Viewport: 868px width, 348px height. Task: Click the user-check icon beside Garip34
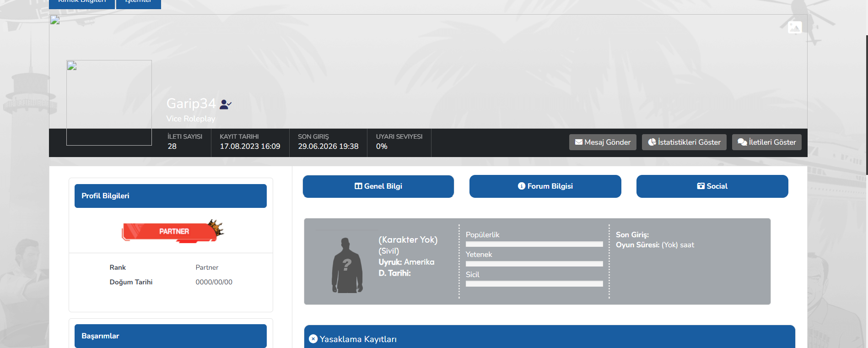[226, 104]
